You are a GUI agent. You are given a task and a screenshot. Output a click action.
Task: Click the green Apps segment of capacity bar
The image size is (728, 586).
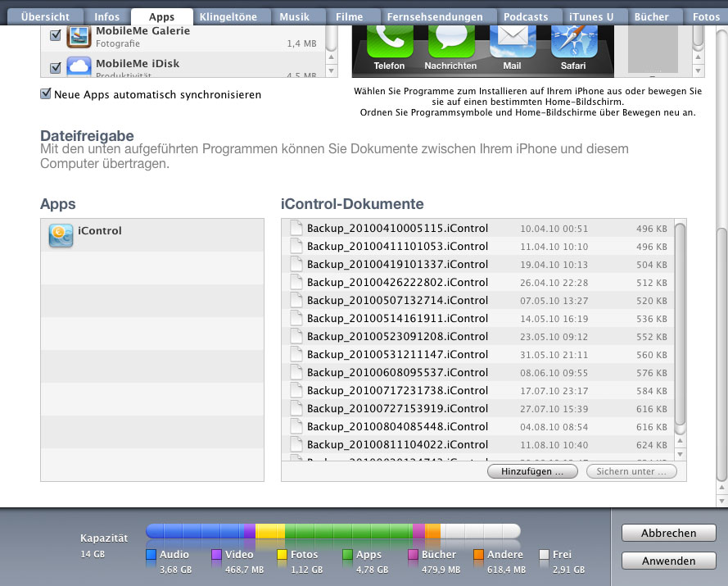(349, 531)
